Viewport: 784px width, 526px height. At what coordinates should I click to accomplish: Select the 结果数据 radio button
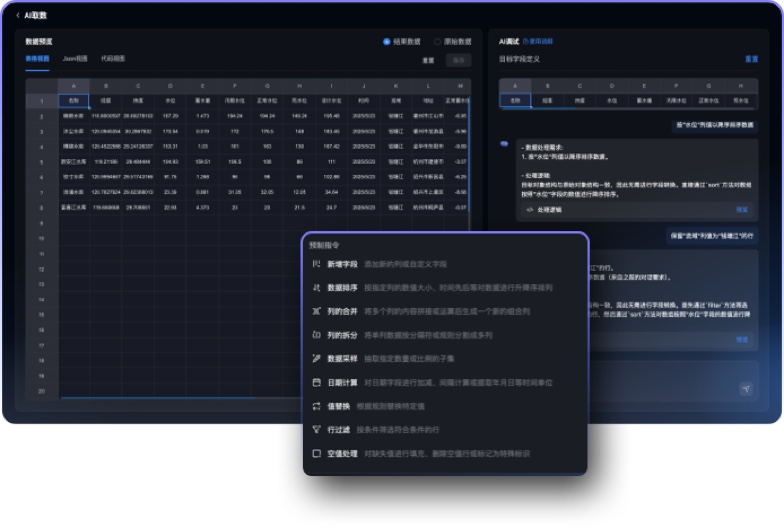click(x=386, y=42)
